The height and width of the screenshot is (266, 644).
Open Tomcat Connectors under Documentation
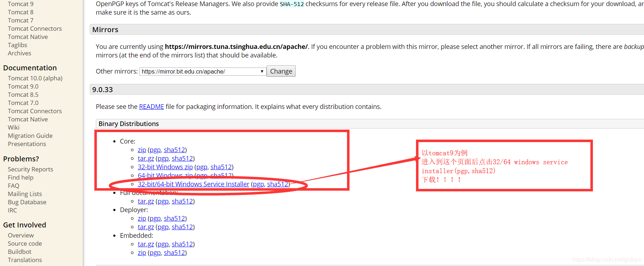tap(35, 111)
